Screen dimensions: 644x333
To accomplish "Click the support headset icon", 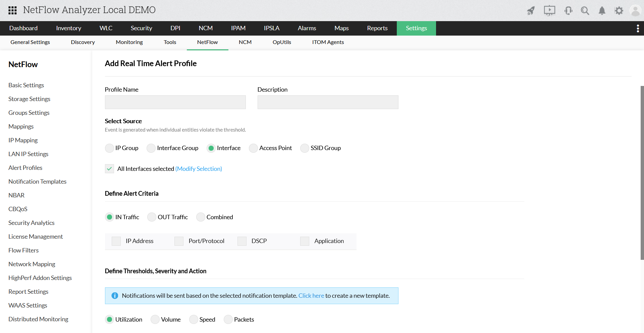I will (x=568, y=10).
